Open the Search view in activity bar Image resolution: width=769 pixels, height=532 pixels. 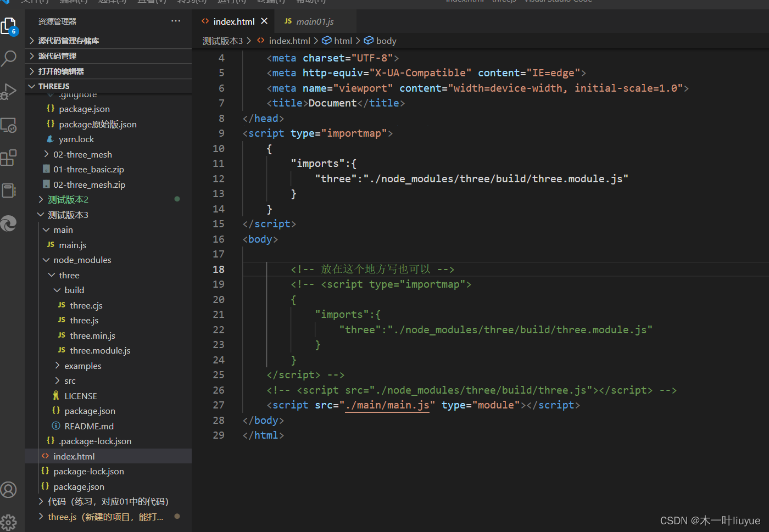tap(9, 58)
